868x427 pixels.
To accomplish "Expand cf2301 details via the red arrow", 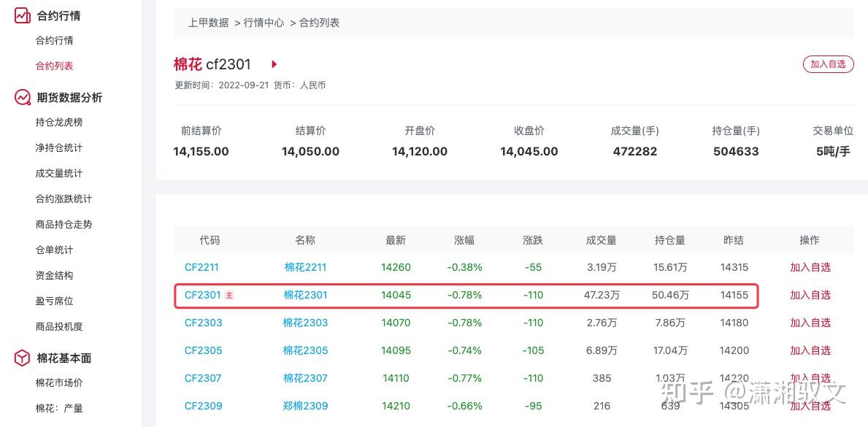I will click(274, 64).
